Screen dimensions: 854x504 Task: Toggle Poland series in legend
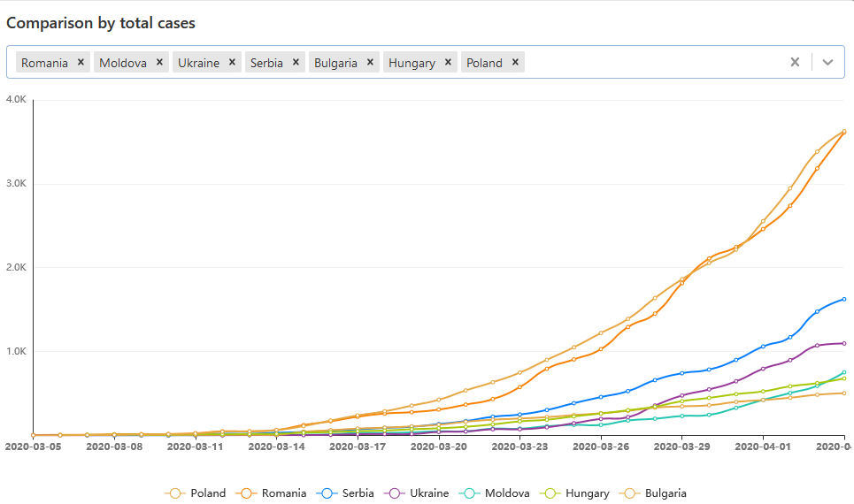coord(196,493)
